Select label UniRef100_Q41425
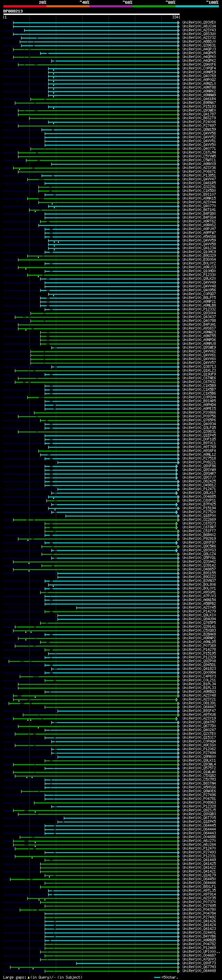Viewport: 222px width, 980px height. coord(199,864)
